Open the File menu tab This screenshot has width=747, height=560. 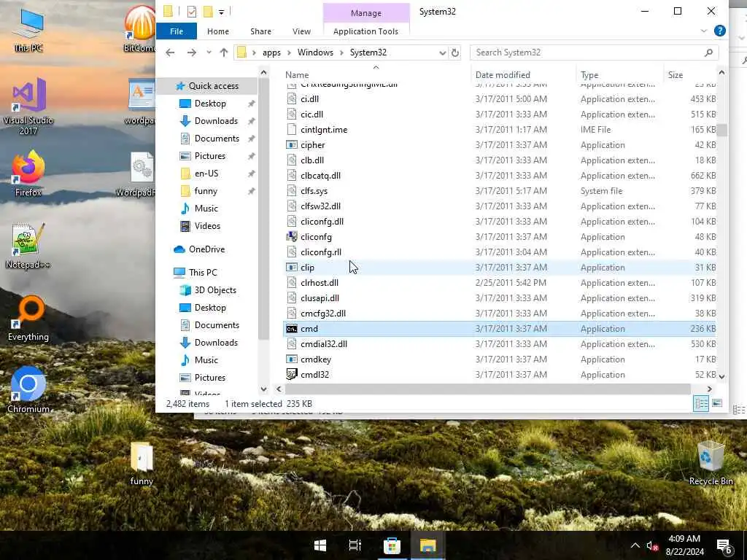point(177,31)
